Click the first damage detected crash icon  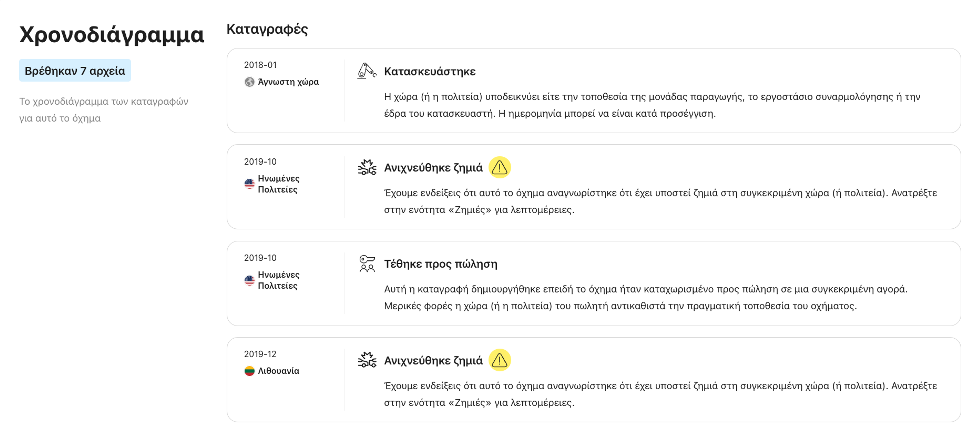tap(367, 167)
